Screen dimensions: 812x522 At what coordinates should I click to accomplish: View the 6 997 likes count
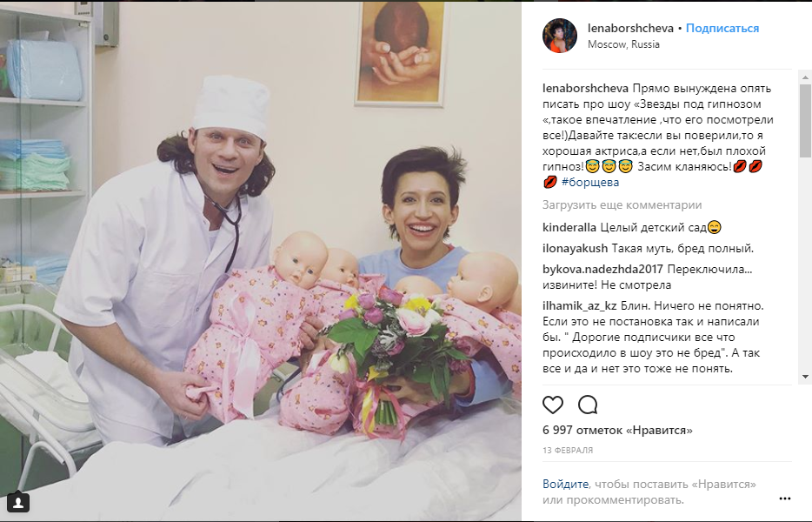(617, 431)
